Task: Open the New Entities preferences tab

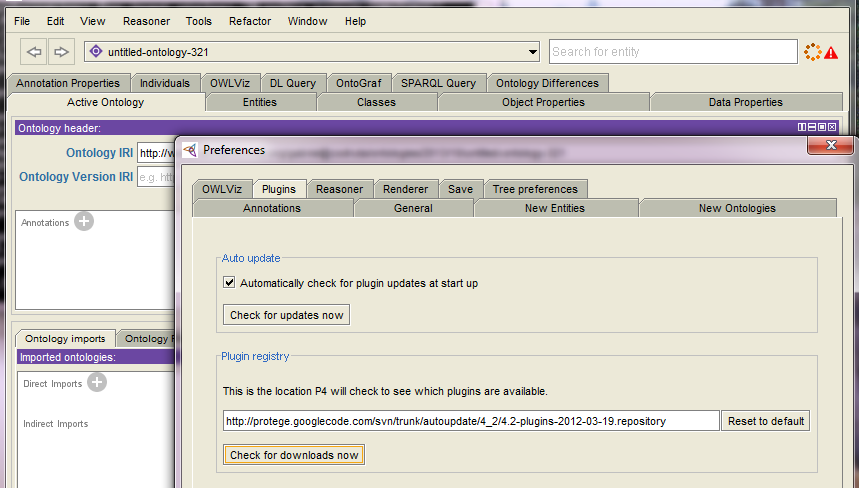Action: coord(555,208)
